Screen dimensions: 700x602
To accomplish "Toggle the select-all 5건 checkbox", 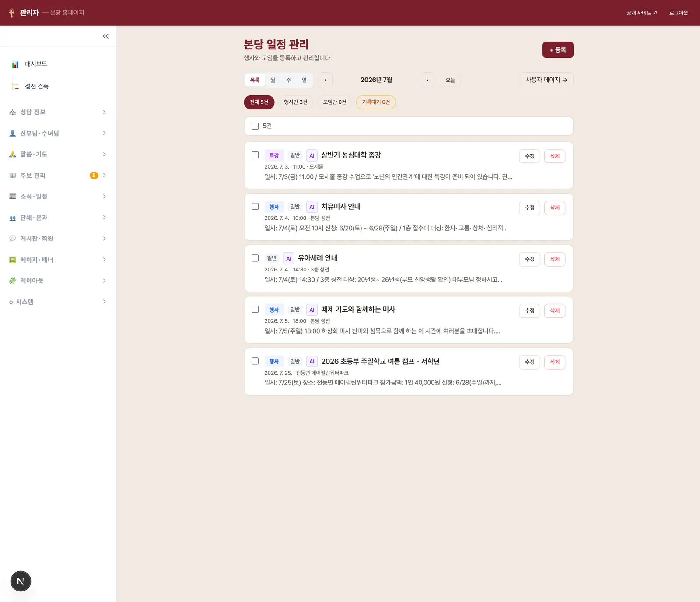I will (x=255, y=126).
